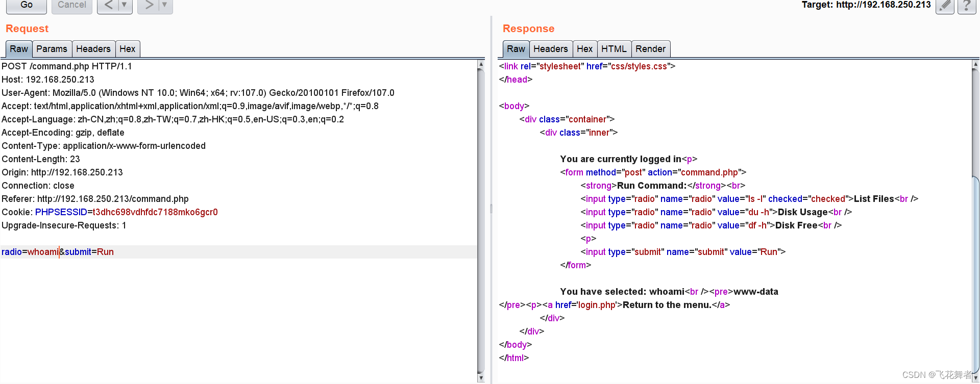Image resolution: width=980 pixels, height=384 pixels.
Task: Click the 'You have selected: whoami' response line
Action: (x=669, y=292)
